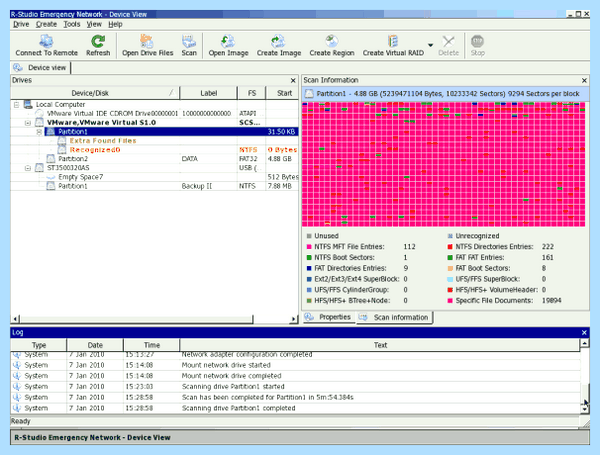600x455 pixels.
Task: Collapse the Local Computer tree node
Action: pyautogui.click(x=16, y=104)
